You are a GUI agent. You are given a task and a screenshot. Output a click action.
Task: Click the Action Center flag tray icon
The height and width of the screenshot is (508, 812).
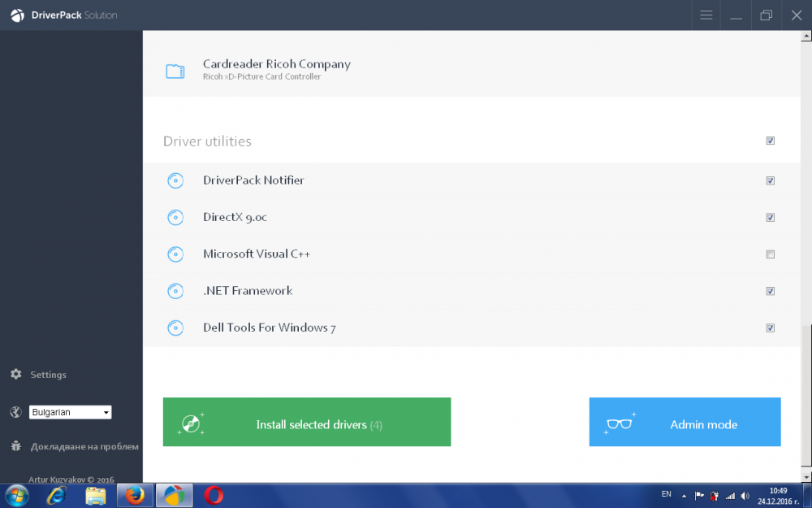pyautogui.click(x=699, y=496)
